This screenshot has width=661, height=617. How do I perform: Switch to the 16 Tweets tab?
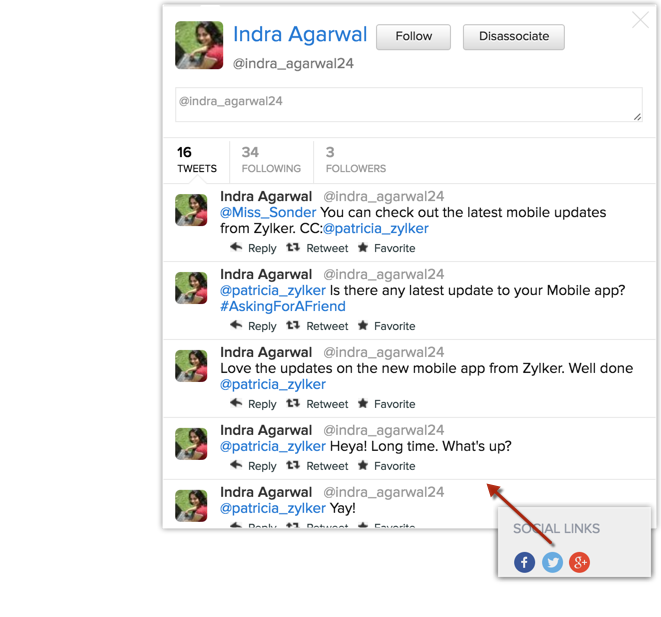196,160
